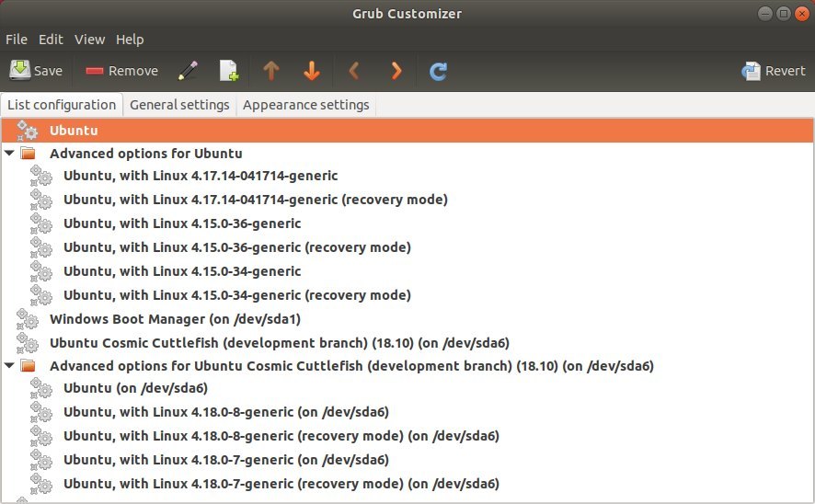The height and width of the screenshot is (504, 815).
Task: Minimize the Grub Customizer window
Action: [765, 14]
